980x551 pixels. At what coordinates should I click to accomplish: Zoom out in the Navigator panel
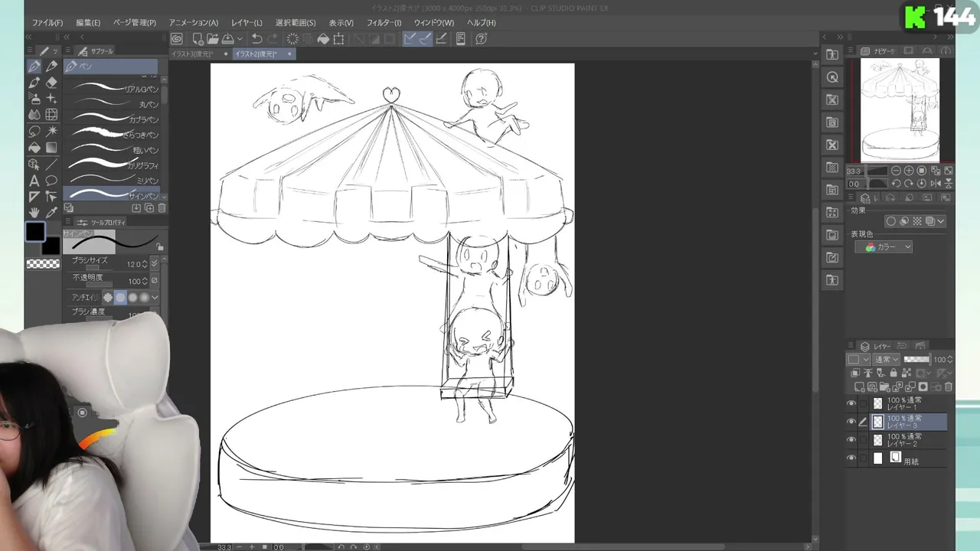[x=896, y=171]
